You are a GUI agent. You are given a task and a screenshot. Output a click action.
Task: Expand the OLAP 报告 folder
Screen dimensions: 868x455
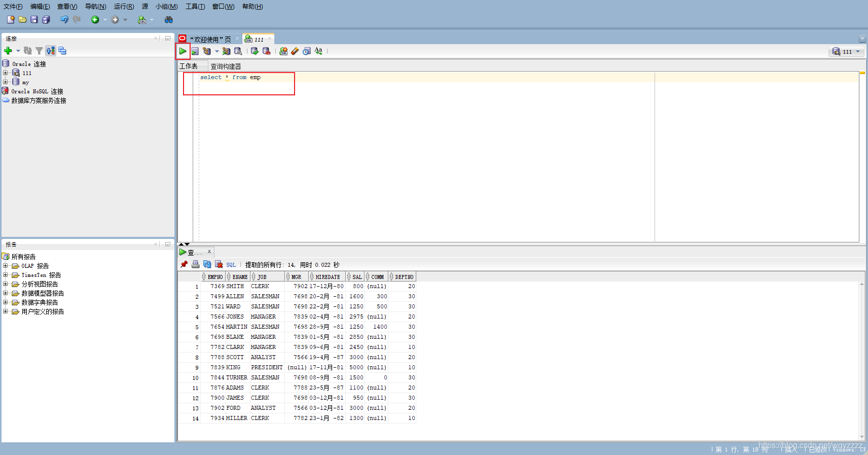pyautogui.click(x=5, y=266)
